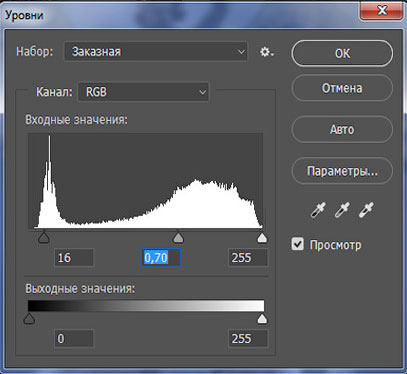The image size is (407, 374).
Task: Click the input midtone gamma slider handle
Action: pyautogui.click(x=178, y=238)
